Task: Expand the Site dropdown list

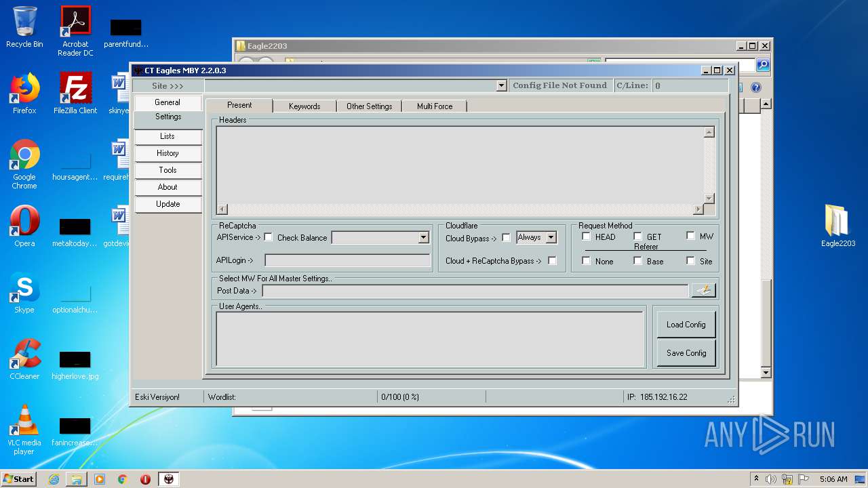Action: tap(501, 85)
